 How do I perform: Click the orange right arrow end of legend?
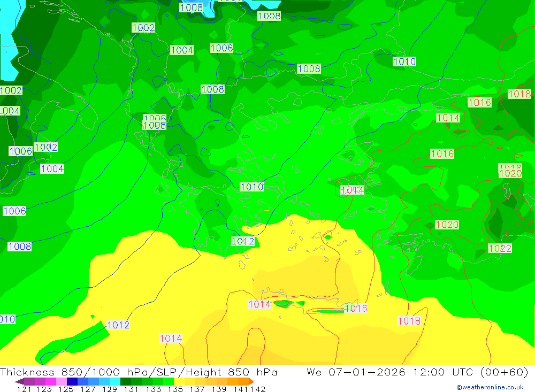pos(251,381)
